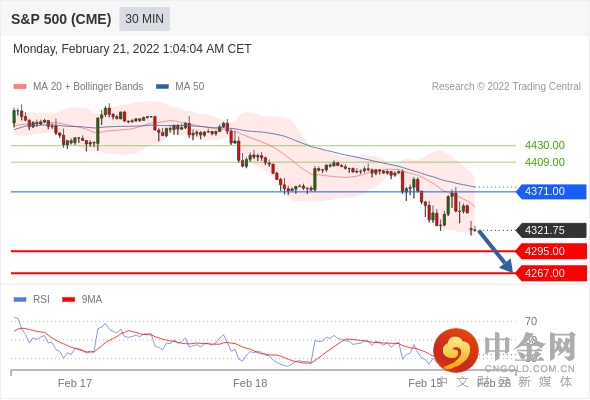Click the Feb 17 date axis label
This screenshot has width=590, height=400.
click(x=75, y=383)
